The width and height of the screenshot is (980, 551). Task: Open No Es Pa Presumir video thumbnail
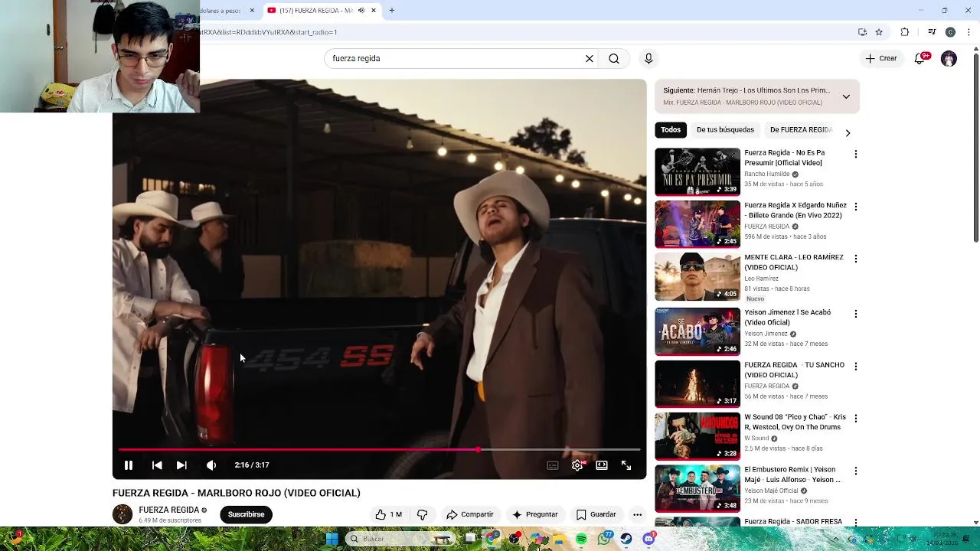point(697,171)
